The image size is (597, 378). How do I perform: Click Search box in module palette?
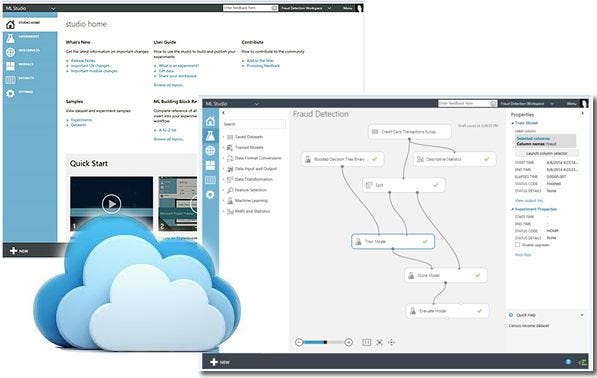[254, 124]
